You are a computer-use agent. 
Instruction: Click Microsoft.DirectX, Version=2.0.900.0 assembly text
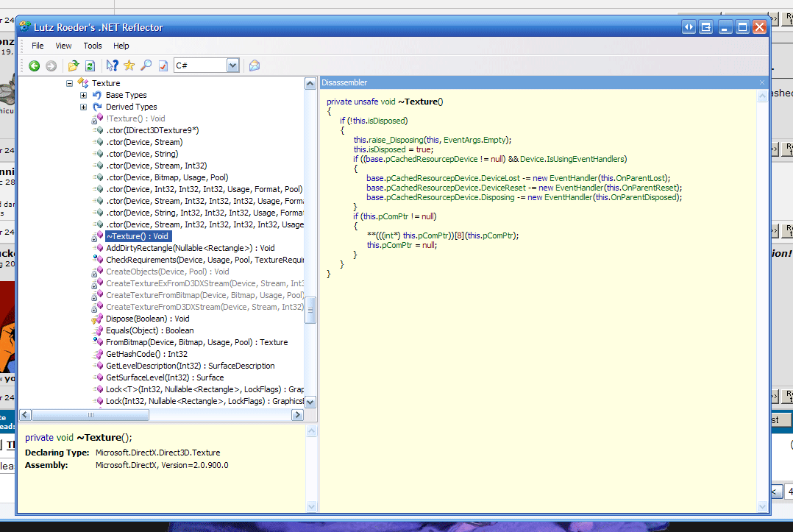click(x=162, y=465)
